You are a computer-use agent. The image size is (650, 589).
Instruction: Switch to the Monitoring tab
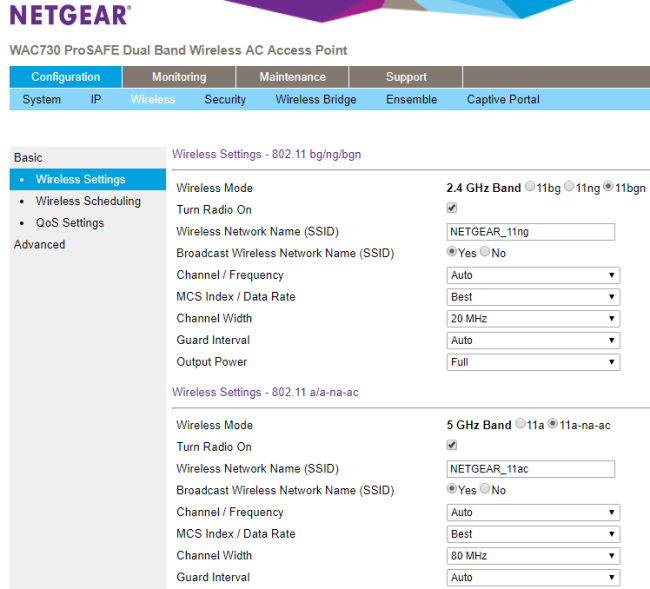179,77
